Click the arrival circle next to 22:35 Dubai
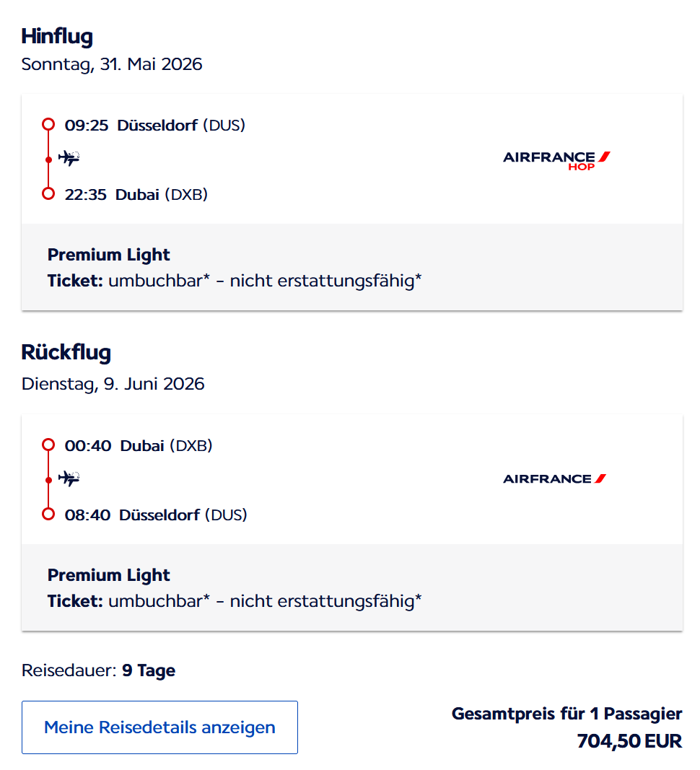 pos(48,193)
